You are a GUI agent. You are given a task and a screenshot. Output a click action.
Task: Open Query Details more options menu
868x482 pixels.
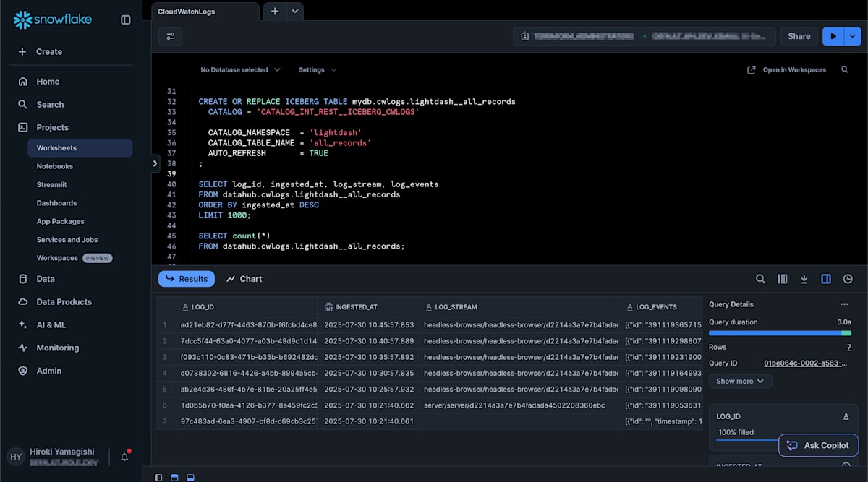pyautogui.click(x=844, y=304)
